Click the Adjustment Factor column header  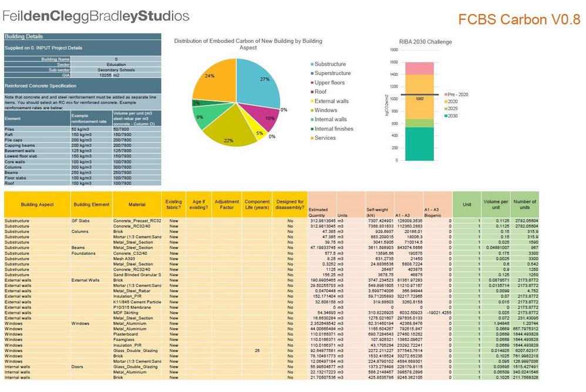(227, 205)
